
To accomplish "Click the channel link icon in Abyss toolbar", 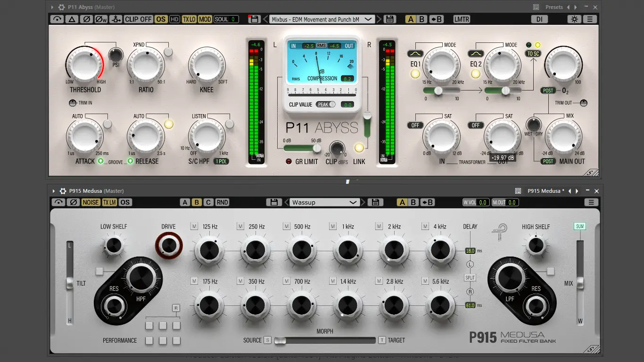I will tap(116, 19).
